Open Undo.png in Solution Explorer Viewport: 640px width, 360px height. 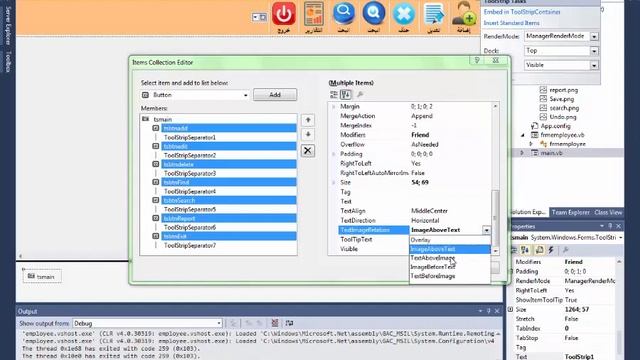pos(563,117)
